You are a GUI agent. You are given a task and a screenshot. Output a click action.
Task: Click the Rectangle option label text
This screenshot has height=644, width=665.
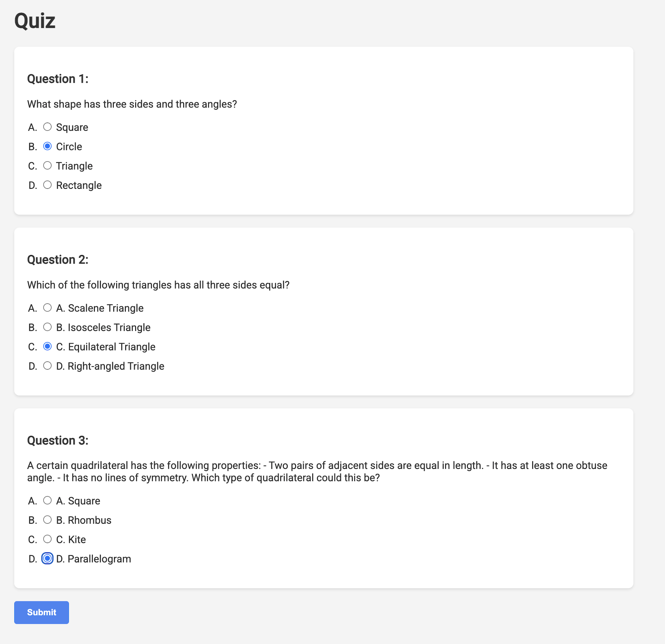tap(79, 185)
